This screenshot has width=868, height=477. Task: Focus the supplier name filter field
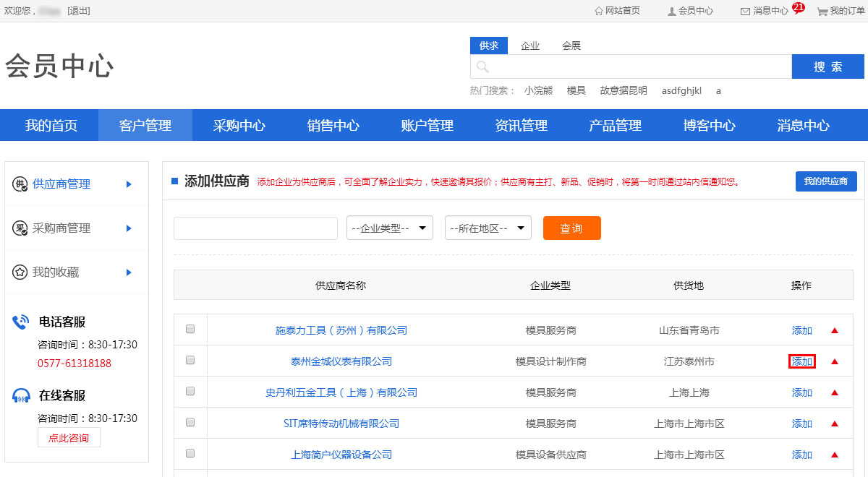(x=255, y=228)
